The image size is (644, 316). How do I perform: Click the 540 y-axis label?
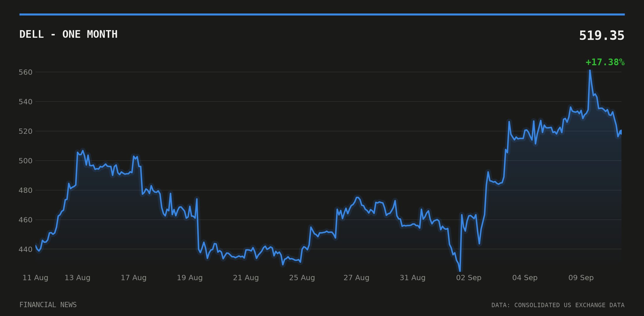(25, 102)
